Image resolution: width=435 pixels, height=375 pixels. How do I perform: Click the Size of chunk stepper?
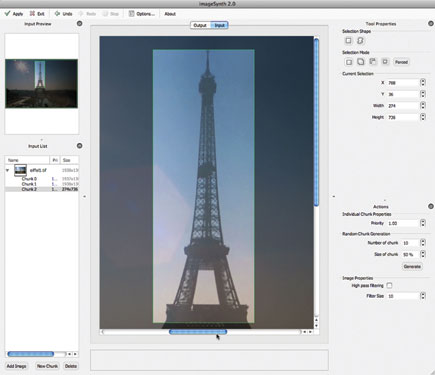[423, 254]
